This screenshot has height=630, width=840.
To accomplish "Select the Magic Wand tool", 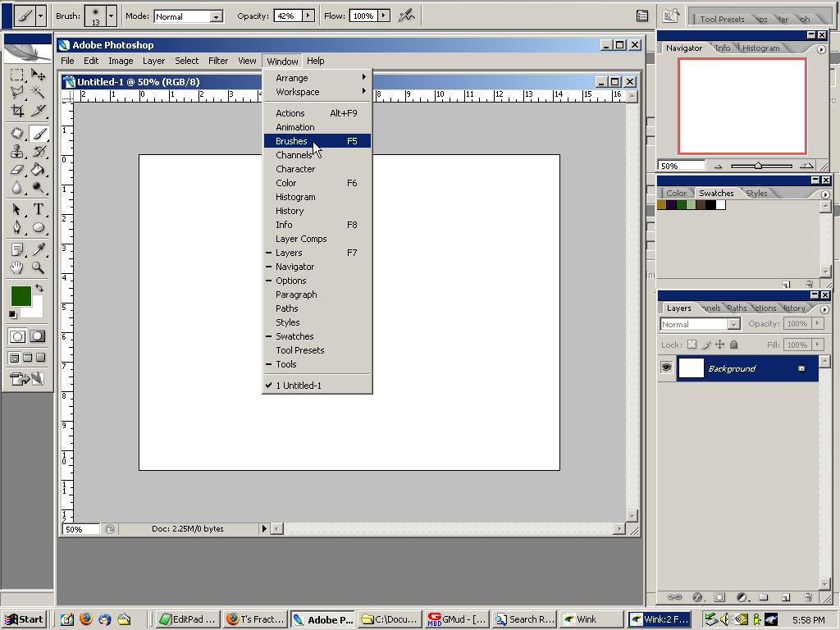I will click(x=38, y=93).
